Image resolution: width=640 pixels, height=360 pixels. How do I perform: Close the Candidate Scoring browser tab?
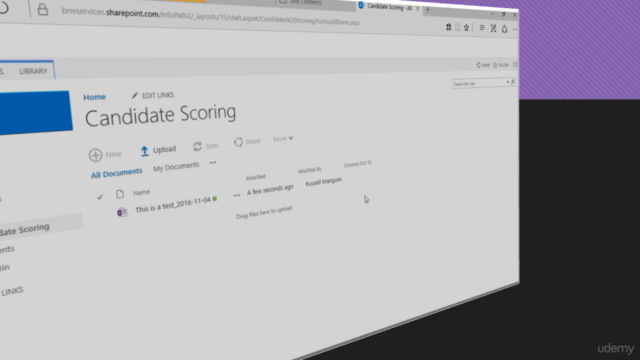pos(417,8)
